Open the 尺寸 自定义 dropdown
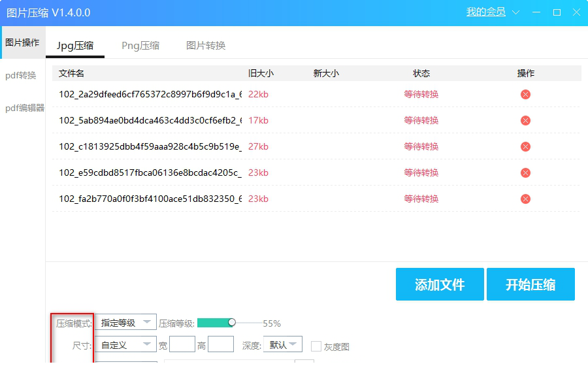The width and height of the screenshot is (588, 377). point(125,344)
